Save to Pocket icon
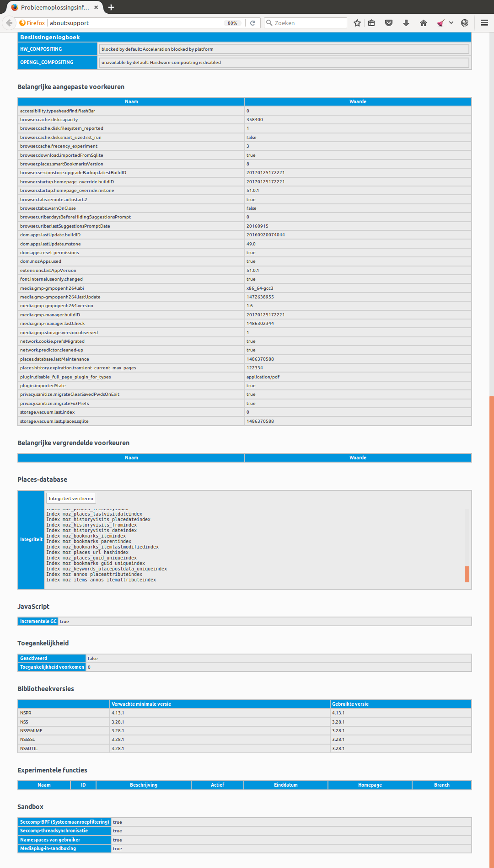 click(x=389, y=23)
